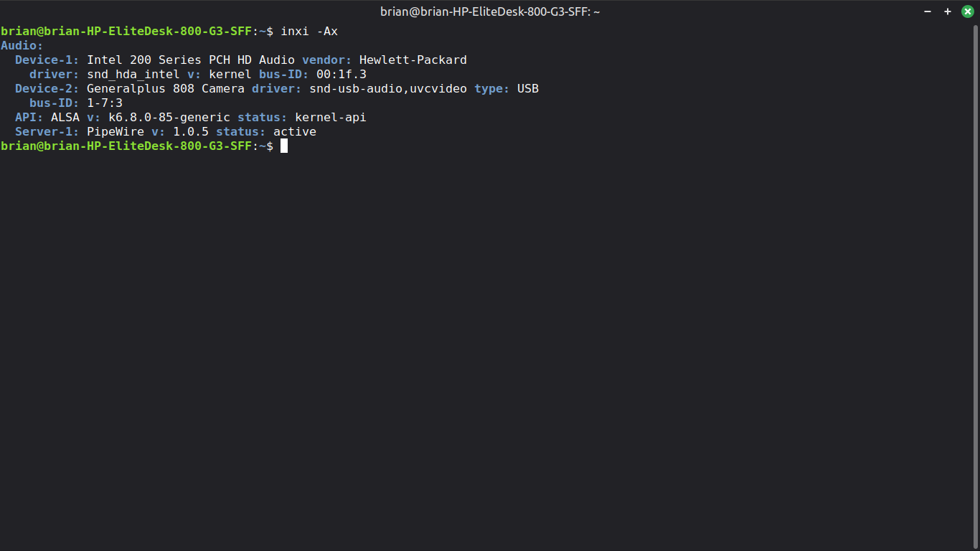Click the window title bar text
The height and width of the screenshot is (551, 980).
pyautogui.click(x=490, y=11)
